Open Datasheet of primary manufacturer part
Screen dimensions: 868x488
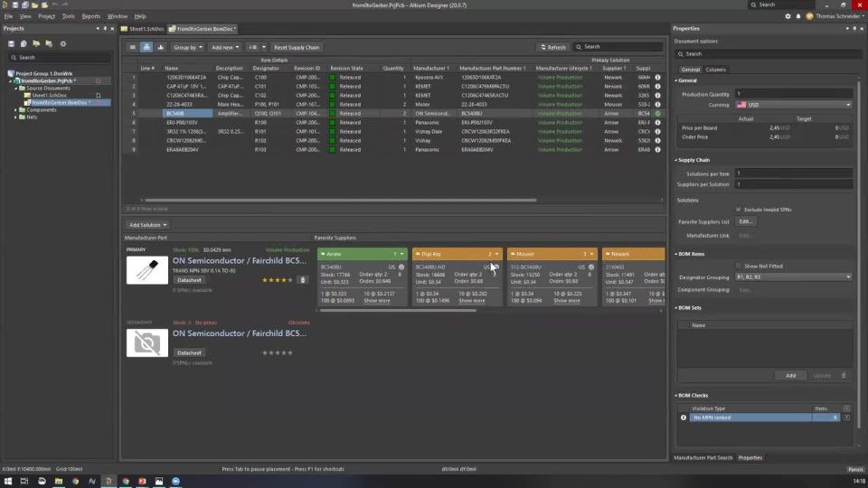189,280
